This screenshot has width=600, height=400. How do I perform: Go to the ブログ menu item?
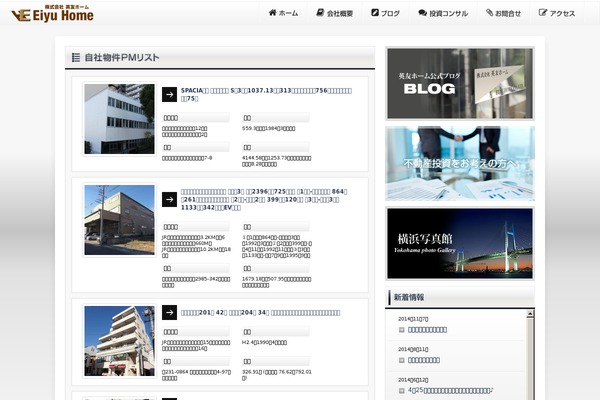pyautogui.click(x=386, y=13)
